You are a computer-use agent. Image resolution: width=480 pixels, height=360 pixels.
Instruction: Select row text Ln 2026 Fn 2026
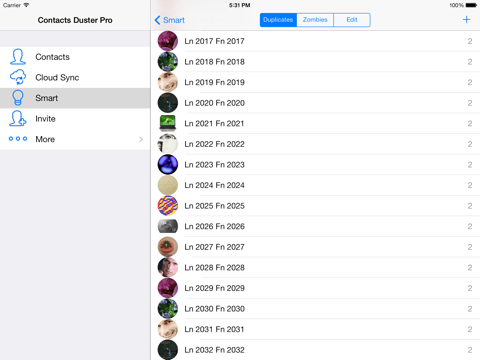(214, 226)
